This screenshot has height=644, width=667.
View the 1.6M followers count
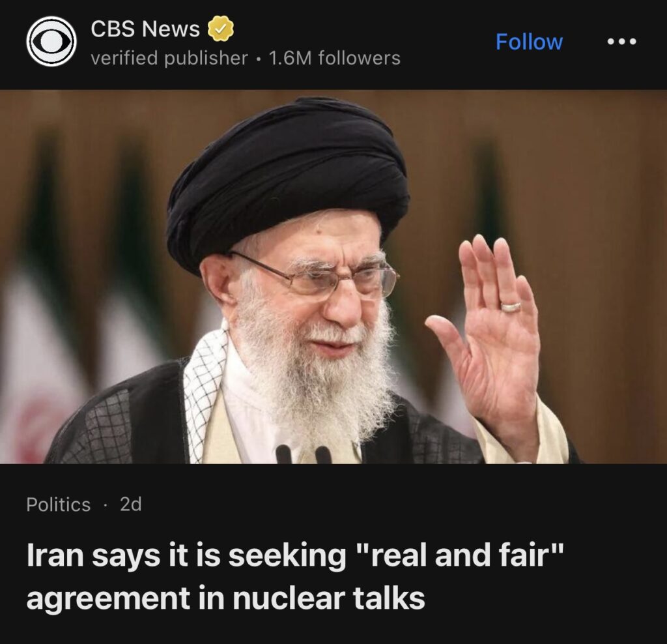pyautogui.click(x=334, y=58)
